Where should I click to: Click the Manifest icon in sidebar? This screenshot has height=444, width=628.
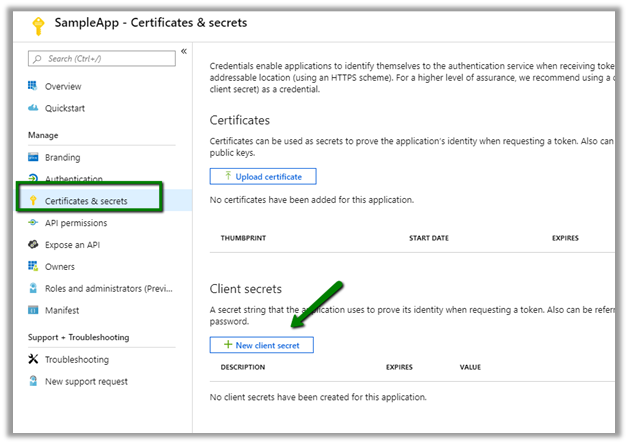pos(33,310)
